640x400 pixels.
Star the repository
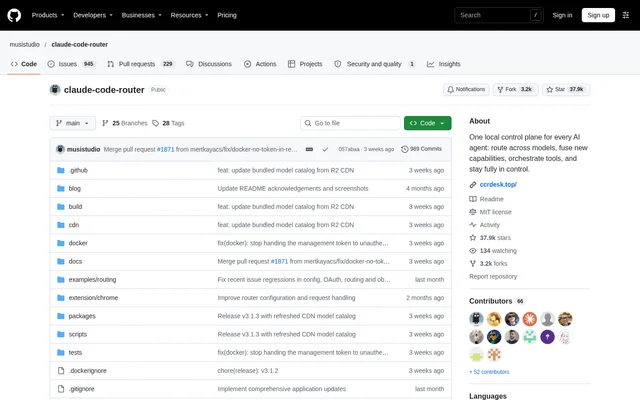tap(566, 89)
